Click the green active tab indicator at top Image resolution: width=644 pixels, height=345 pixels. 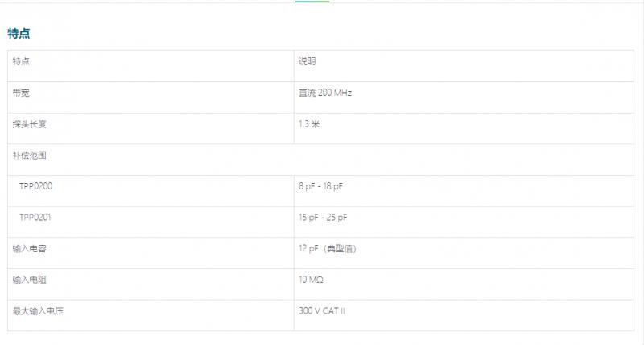pos(312,2)
